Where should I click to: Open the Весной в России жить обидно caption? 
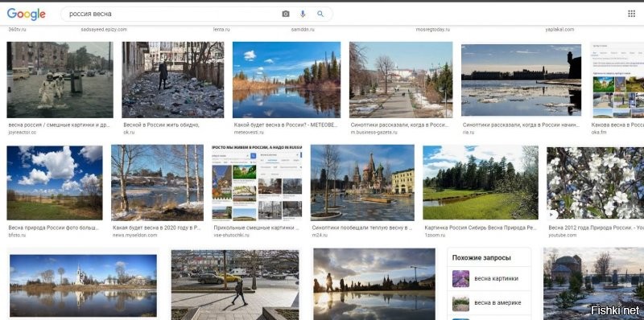[162, 125]
